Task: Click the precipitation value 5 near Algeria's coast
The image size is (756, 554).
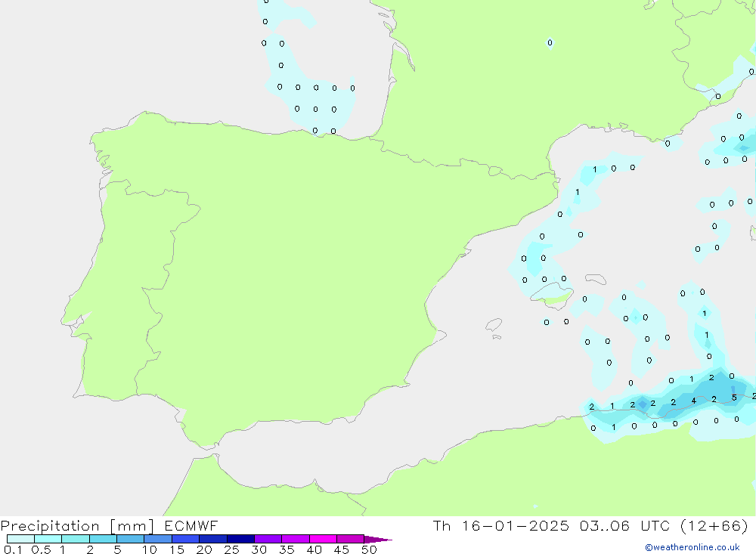Action: coord(734,398)
